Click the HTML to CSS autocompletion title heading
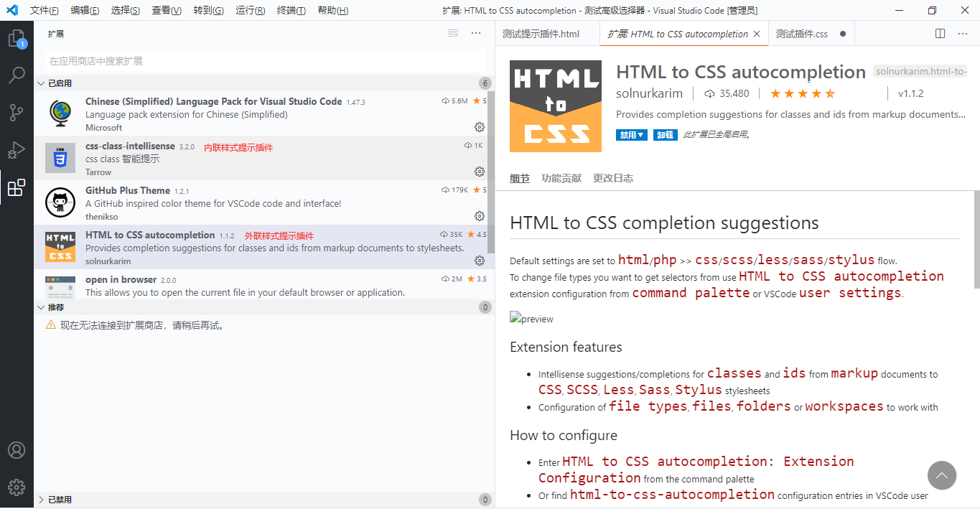The width and height of the screenshot is (980, 509). coord(741,72)
